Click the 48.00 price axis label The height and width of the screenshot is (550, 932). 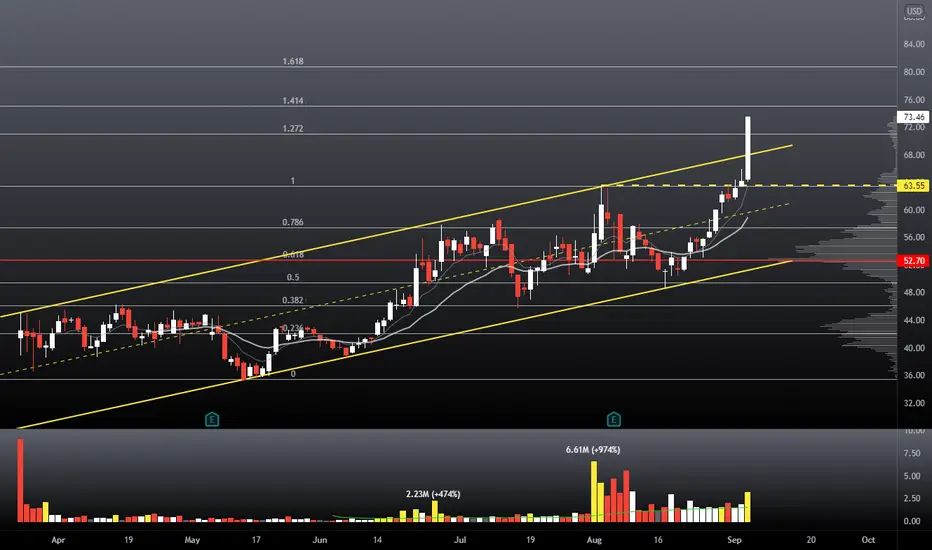(x=914, y=293)
